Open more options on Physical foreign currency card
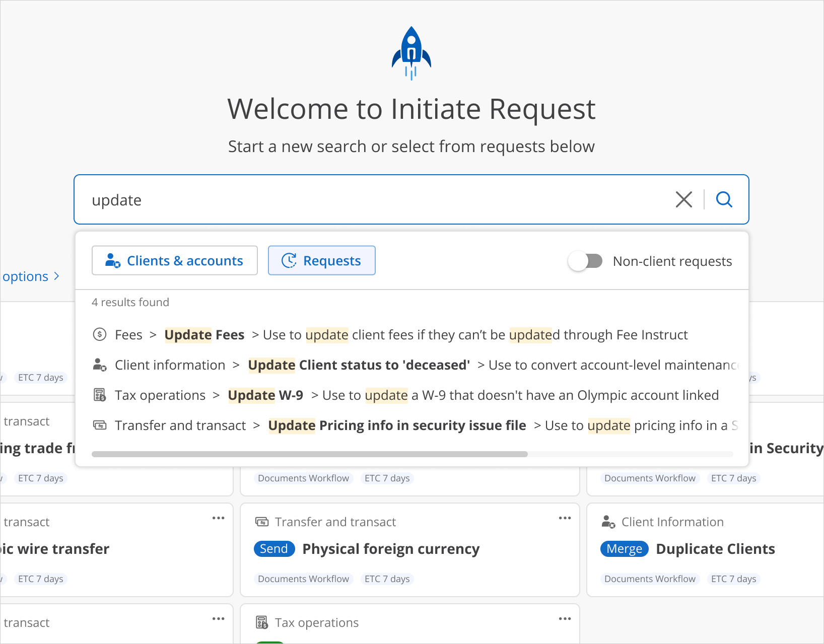The width and height of the screenshot is (824, 644). 565,518
